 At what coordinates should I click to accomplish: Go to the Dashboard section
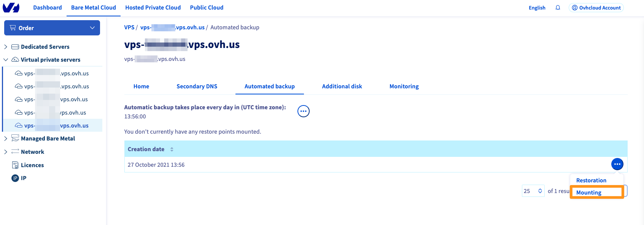click(x=48, y=8)
